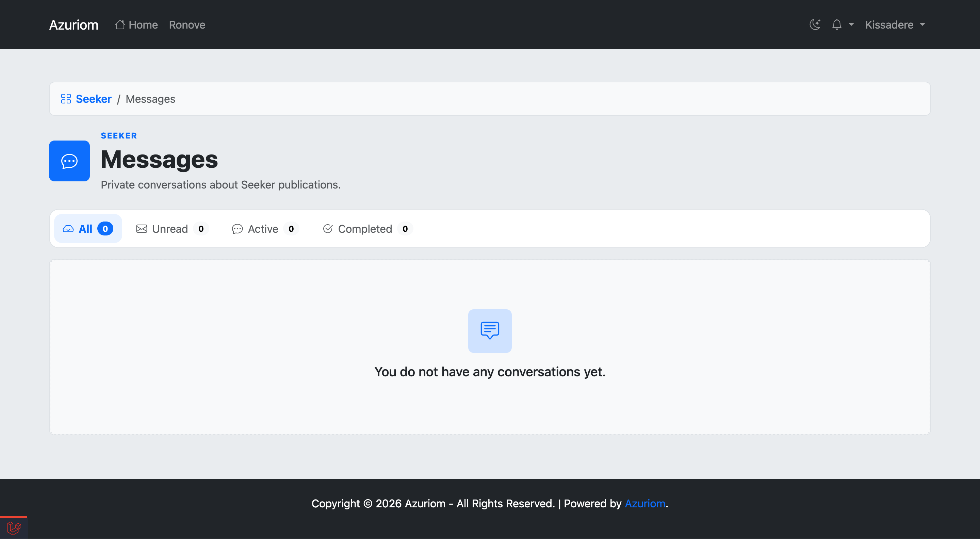Screen dimensions: 980x539
Task: Click the blue Messages chat bubble icon
Action: coord(69,161)
